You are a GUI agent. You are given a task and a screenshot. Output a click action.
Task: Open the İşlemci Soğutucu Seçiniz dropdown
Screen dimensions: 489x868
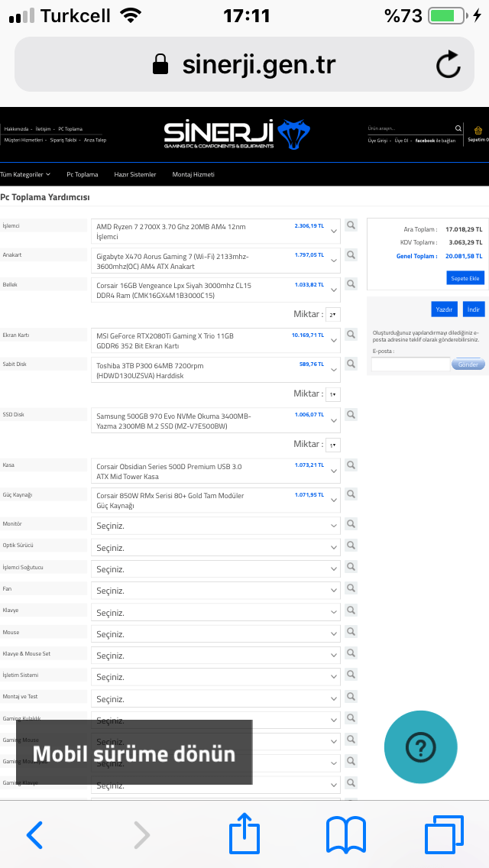tap(215, 569)
